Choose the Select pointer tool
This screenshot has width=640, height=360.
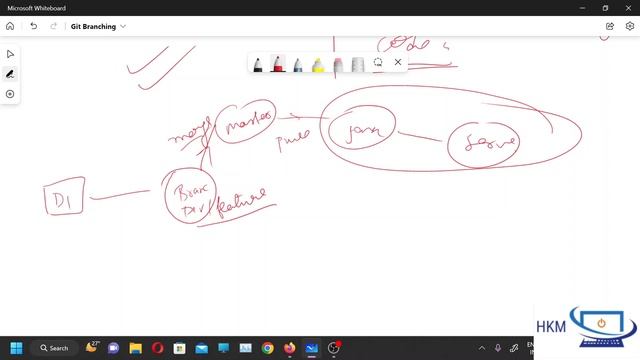click(x=10, y=54)
